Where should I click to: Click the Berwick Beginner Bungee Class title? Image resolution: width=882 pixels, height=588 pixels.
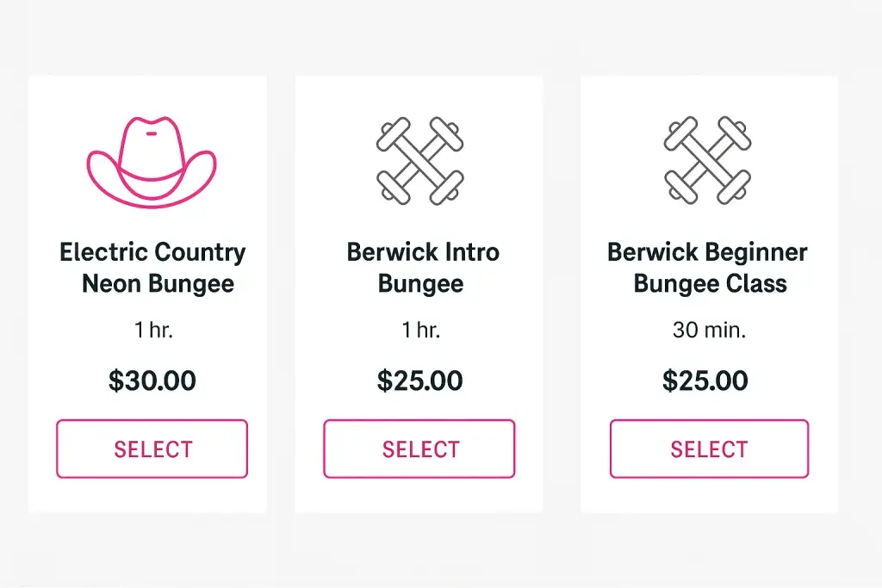(707, 267)
